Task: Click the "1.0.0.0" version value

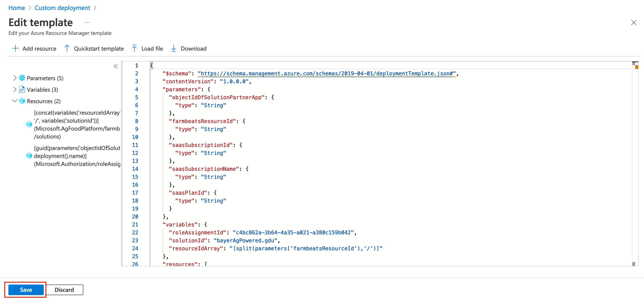Action: point(234,82)
